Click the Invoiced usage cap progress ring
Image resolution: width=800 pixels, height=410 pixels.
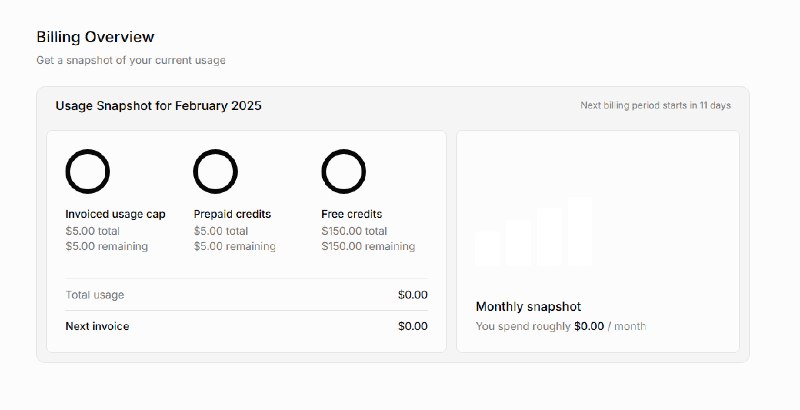coord(87,171)
